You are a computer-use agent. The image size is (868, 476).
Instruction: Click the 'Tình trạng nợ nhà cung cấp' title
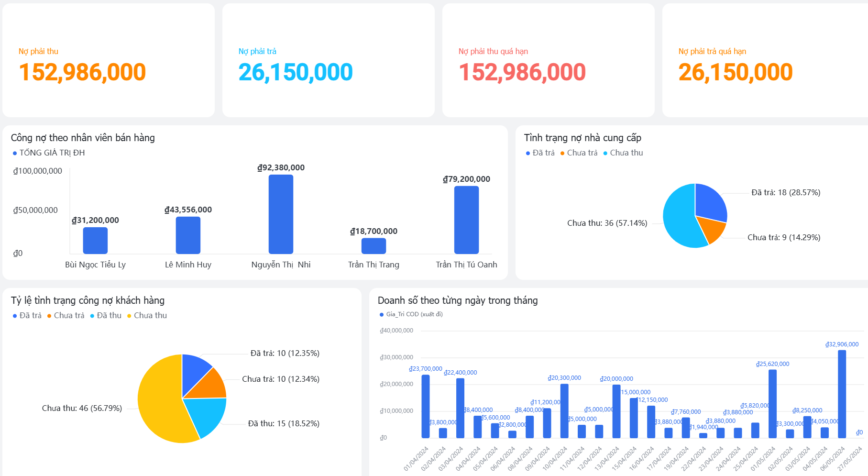click(582, 138)
